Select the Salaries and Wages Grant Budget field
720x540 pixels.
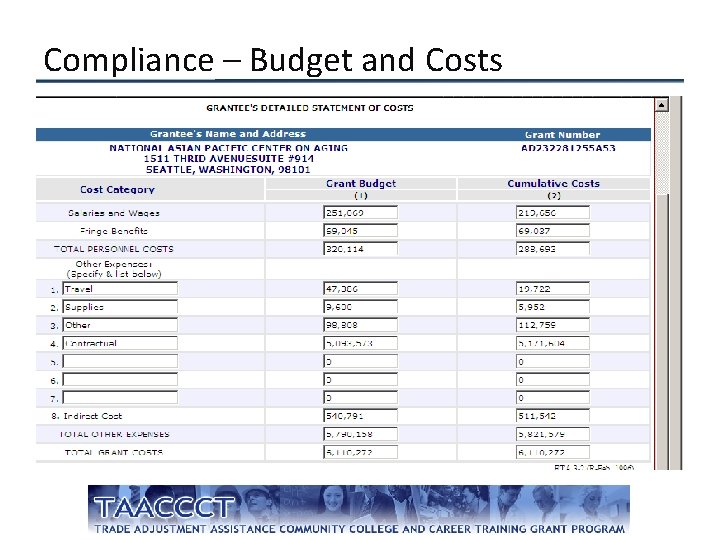click(x=360, y=213)
